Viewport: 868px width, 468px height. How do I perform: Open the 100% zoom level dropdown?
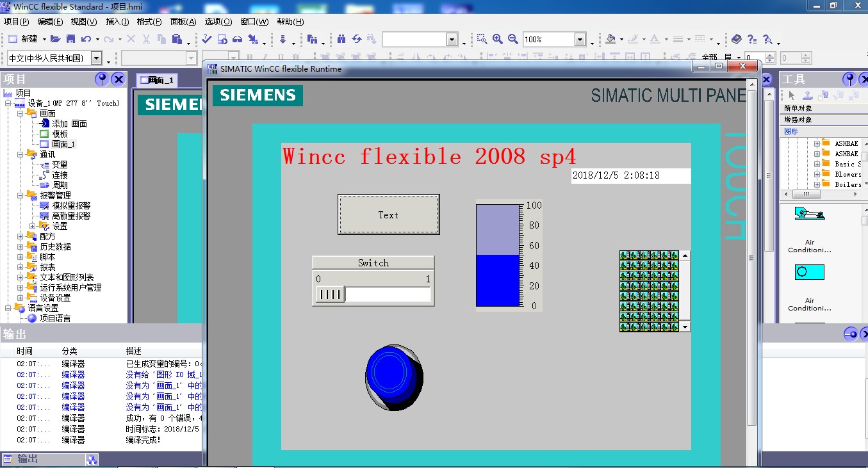point(579,40)
